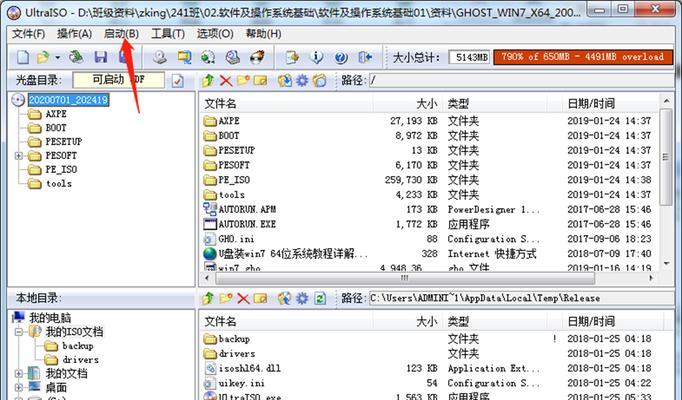Open the 启动(B) menu
The image size is (682, 400).
click(121, 33)
